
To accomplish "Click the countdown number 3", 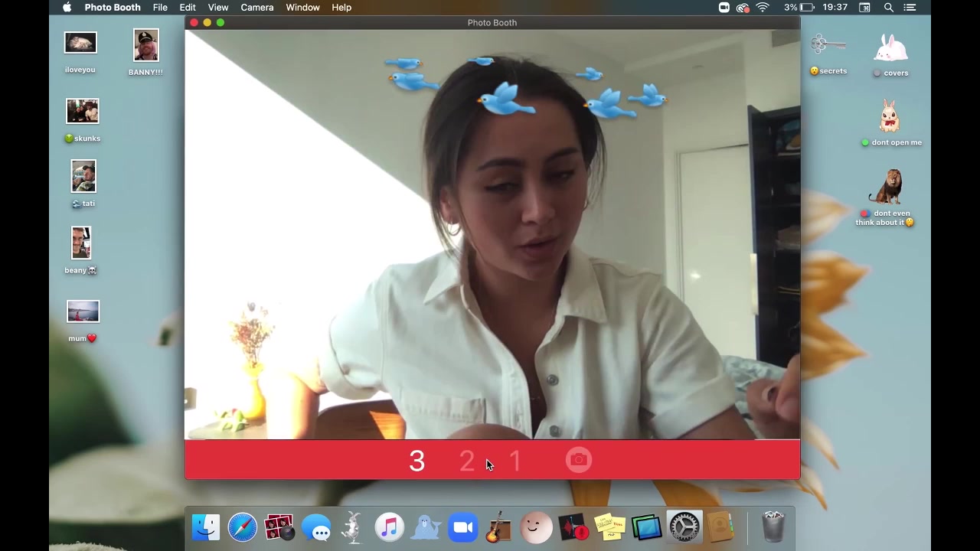I will tap(416, 461).
